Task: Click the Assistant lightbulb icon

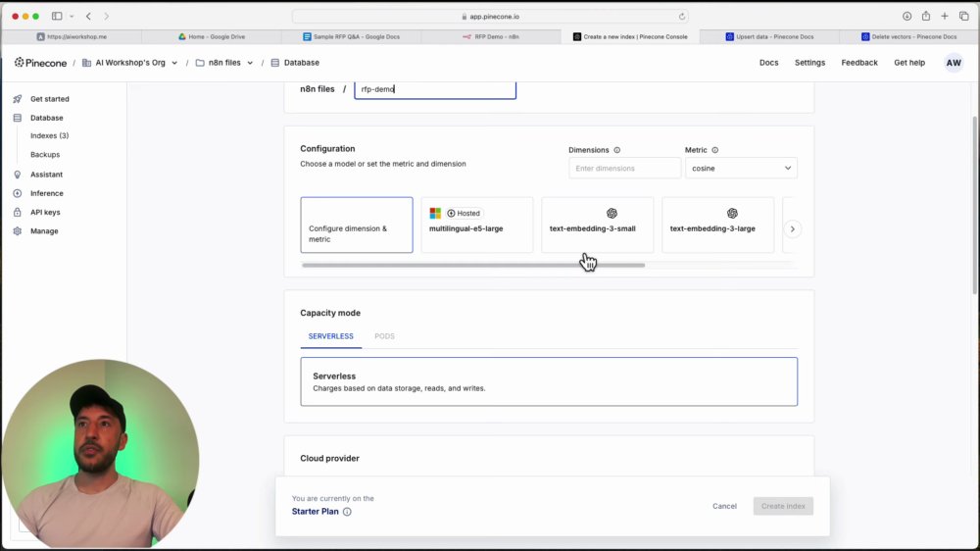Action: pos(18,175)
